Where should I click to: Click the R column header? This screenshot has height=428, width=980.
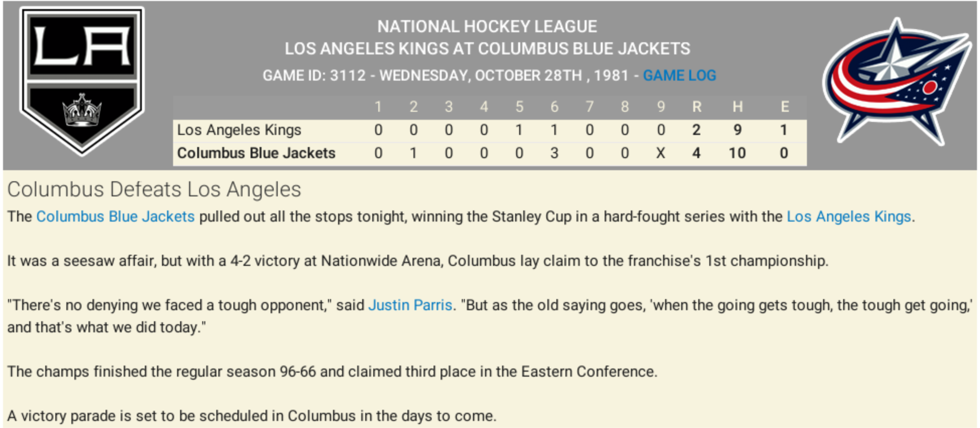(x=697, y=107)
